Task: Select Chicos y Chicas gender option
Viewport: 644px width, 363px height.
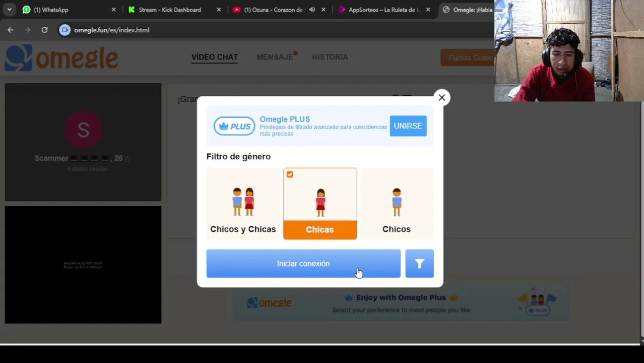Action: tap(243, 204)
